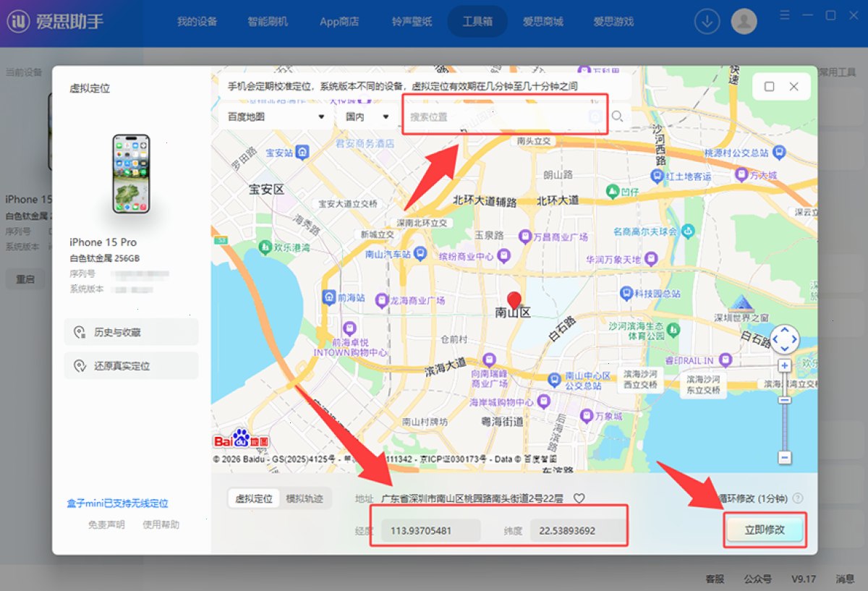Viewport: 868px width, 591px height.
Task: Click the 立即修改 button
Action: tap(765, 530)
